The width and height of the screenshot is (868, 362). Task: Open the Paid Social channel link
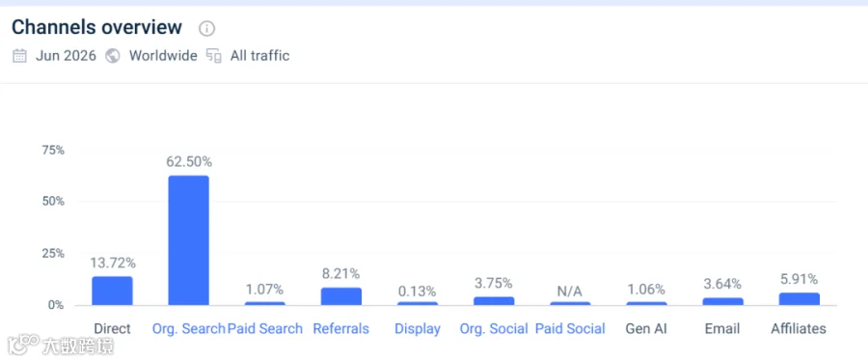pos(570,329)
